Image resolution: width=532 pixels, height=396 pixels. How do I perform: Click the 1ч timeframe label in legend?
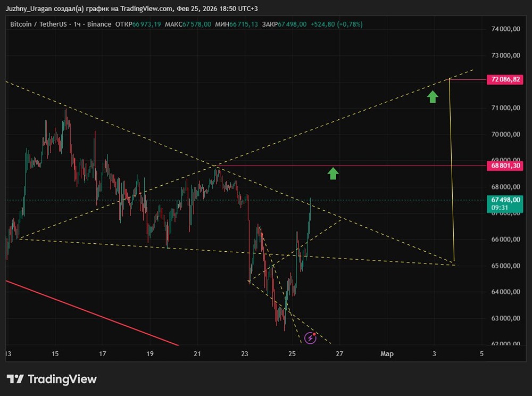(x=77, y=24)
